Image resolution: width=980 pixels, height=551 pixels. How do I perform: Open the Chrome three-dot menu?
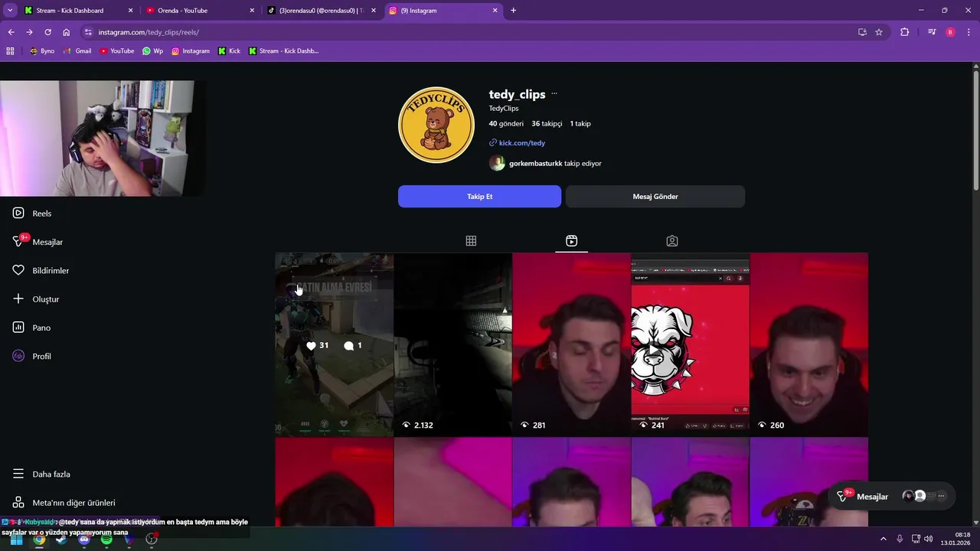click(969, 32)
